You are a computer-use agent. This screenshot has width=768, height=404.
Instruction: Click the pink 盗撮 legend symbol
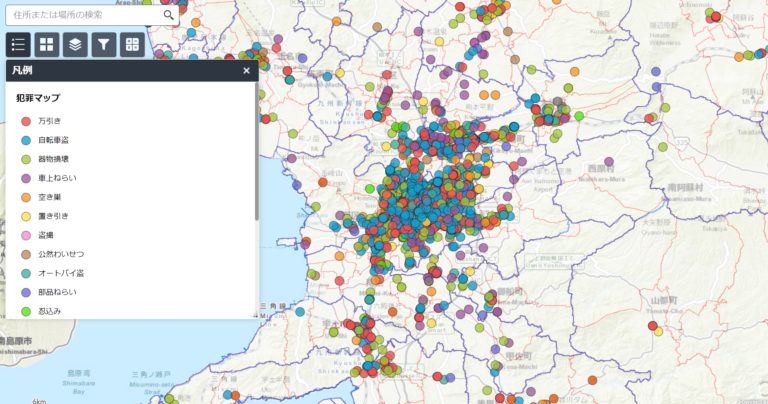(26, 235)
